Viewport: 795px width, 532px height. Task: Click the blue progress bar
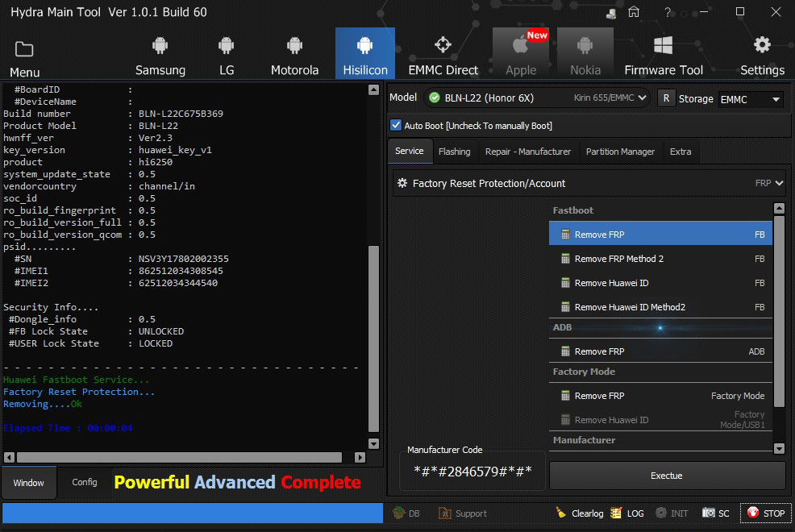[x=192, y=513]
